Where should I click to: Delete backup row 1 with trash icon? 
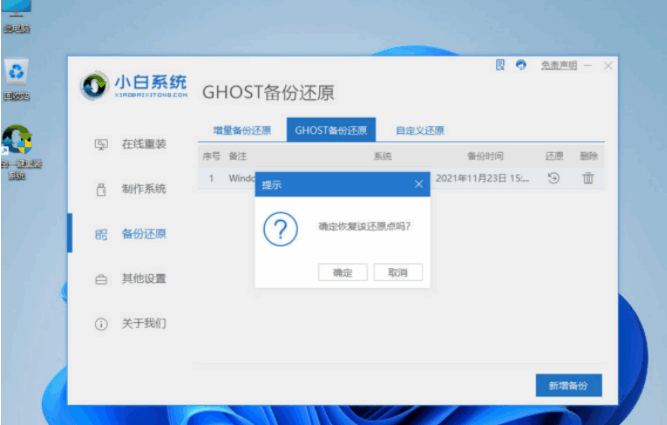coord(588,178)
